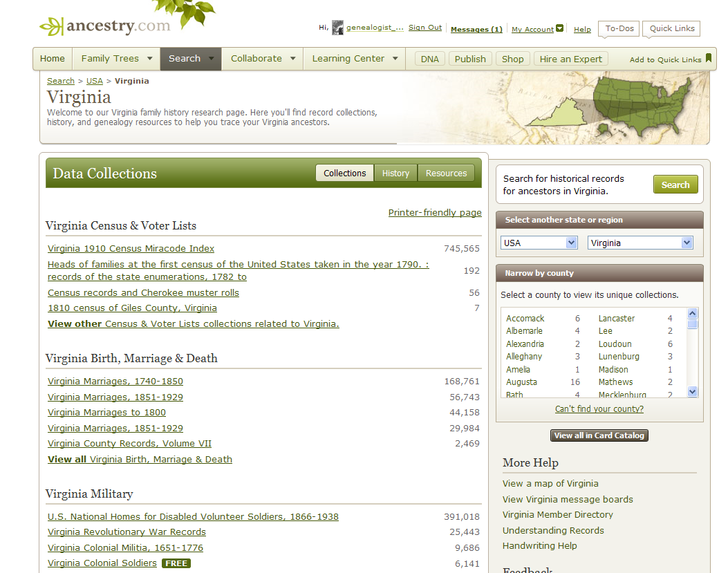This screenshot has height=573, width=728.
Task: Click the My Account dropdown arrow icon
Action: tap(560, 28)
